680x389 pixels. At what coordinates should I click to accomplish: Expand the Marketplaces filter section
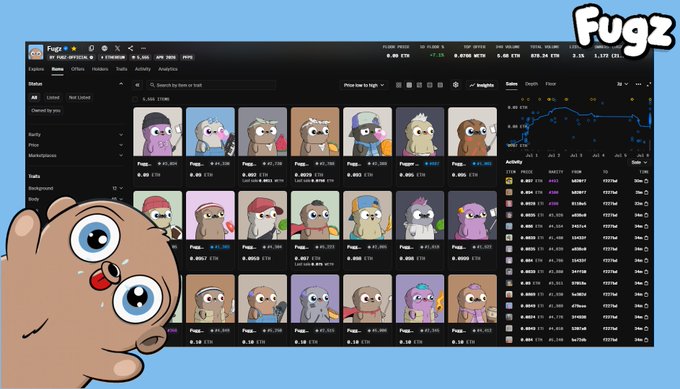pos(76,155)
